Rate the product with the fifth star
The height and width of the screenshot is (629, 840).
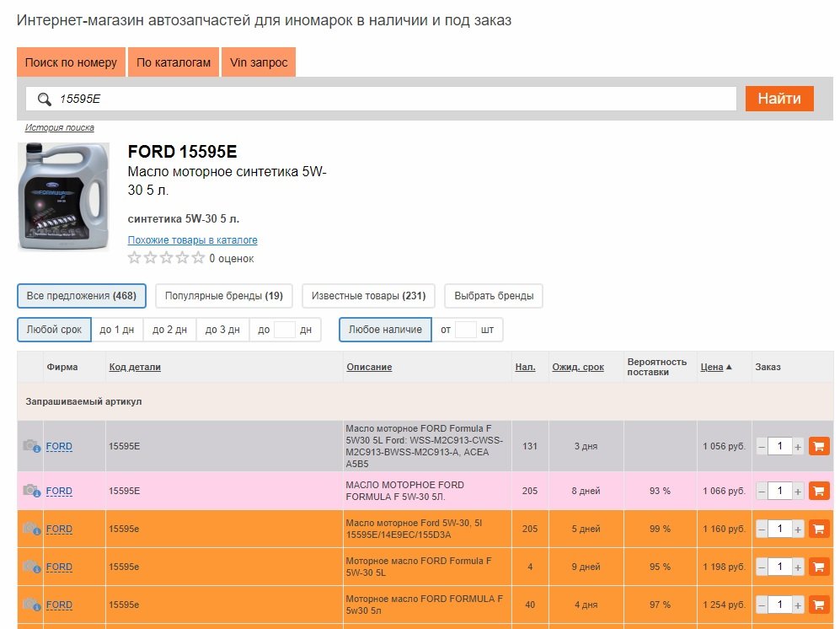[x=198, y=258]
